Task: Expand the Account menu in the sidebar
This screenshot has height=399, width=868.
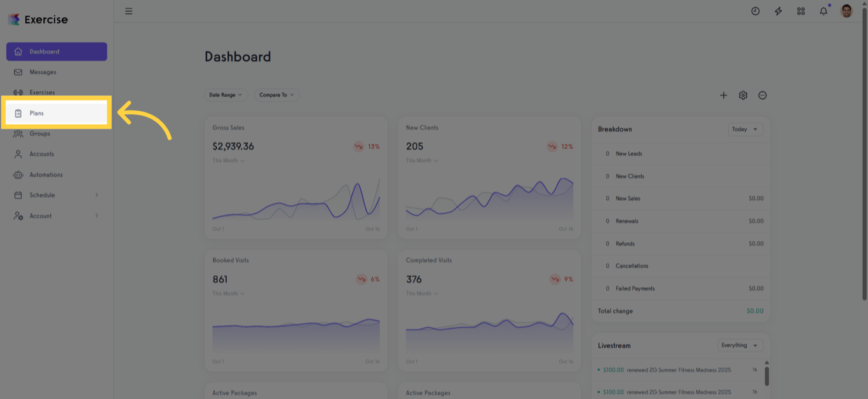Action: point(40,215)
